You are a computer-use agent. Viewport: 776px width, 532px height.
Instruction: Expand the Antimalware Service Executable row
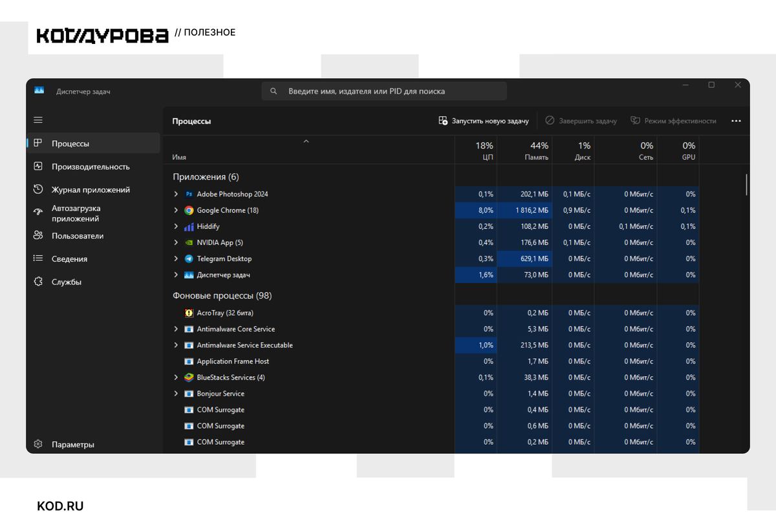pos(176,345)
